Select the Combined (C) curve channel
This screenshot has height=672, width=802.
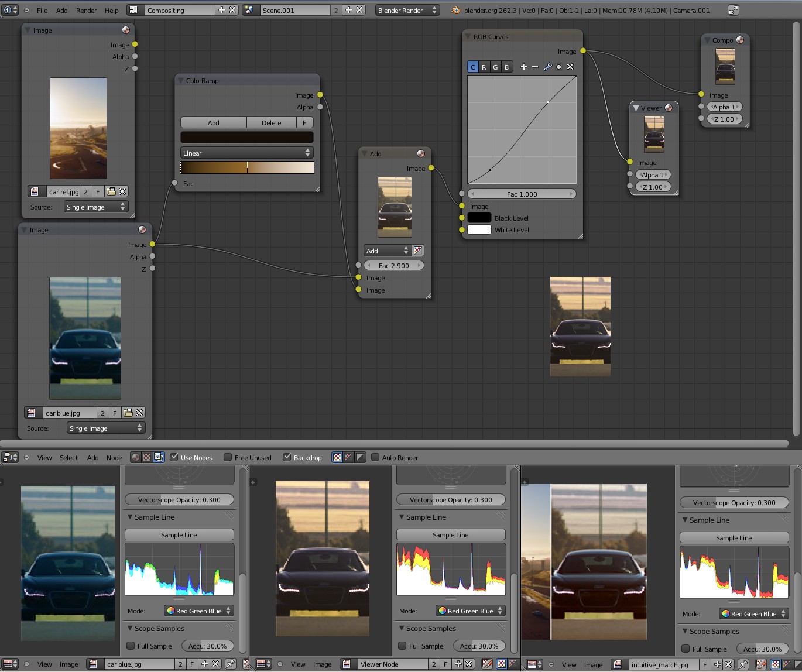473,67
